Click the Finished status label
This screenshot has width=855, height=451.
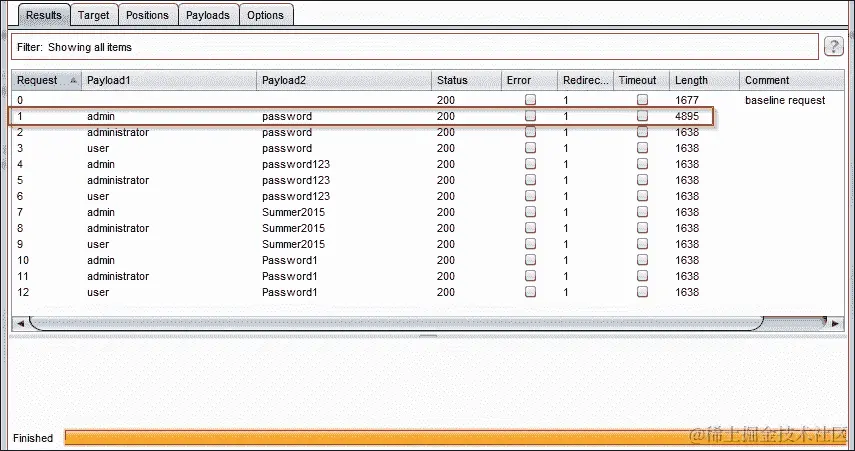coord(33,438)
